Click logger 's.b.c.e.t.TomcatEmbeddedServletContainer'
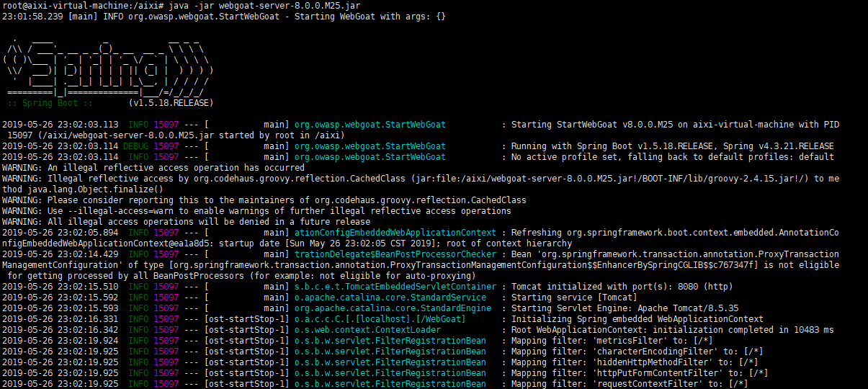This screenshot has width=868, height=389. pyautogui.click(x=395, y=287)
